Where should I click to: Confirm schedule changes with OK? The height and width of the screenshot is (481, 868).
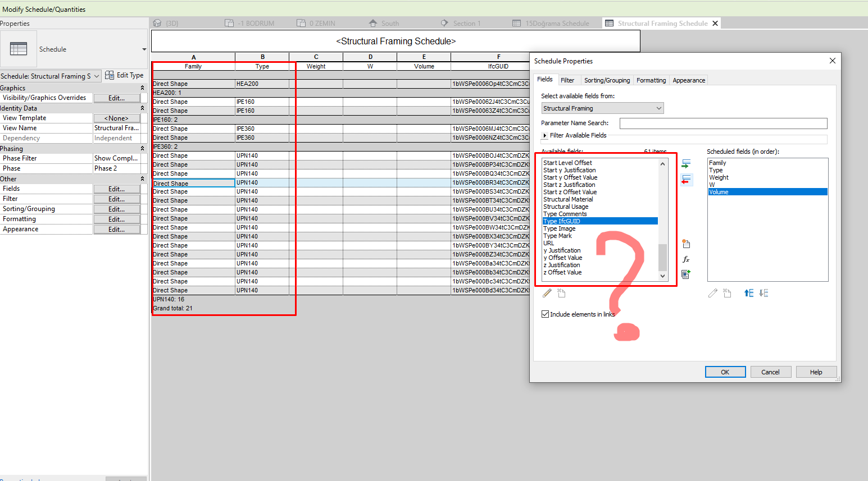pos(725,372)
